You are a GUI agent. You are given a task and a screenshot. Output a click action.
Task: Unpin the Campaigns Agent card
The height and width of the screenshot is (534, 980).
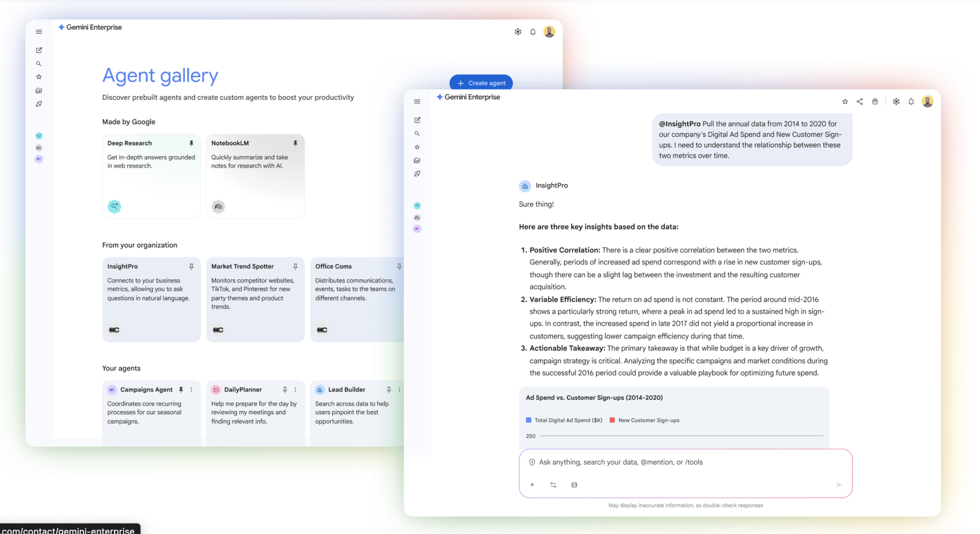point(181,390)
